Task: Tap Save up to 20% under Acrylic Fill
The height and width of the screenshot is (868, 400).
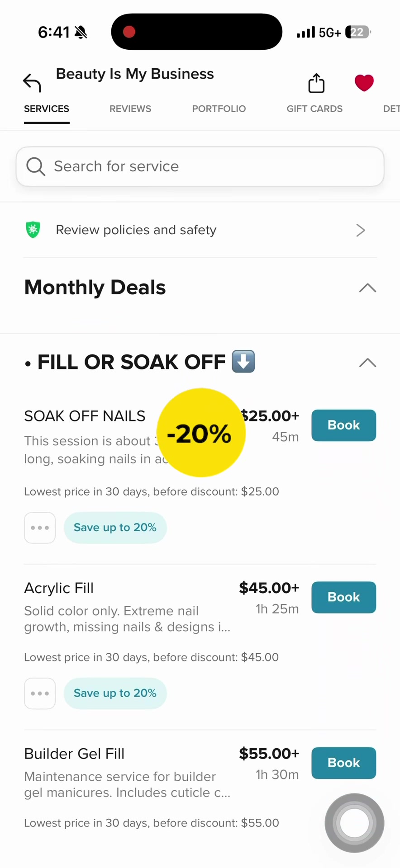Action: (x=115, y=693)
